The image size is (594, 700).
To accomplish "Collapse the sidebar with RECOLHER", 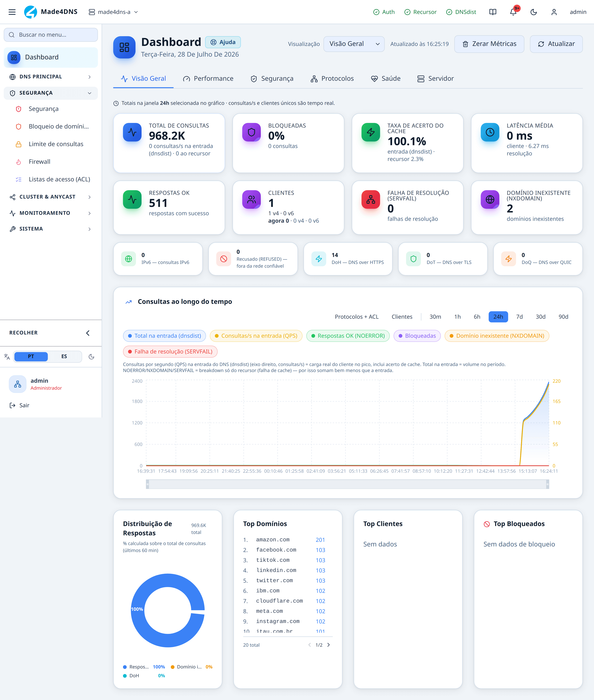I will (51, 333).
